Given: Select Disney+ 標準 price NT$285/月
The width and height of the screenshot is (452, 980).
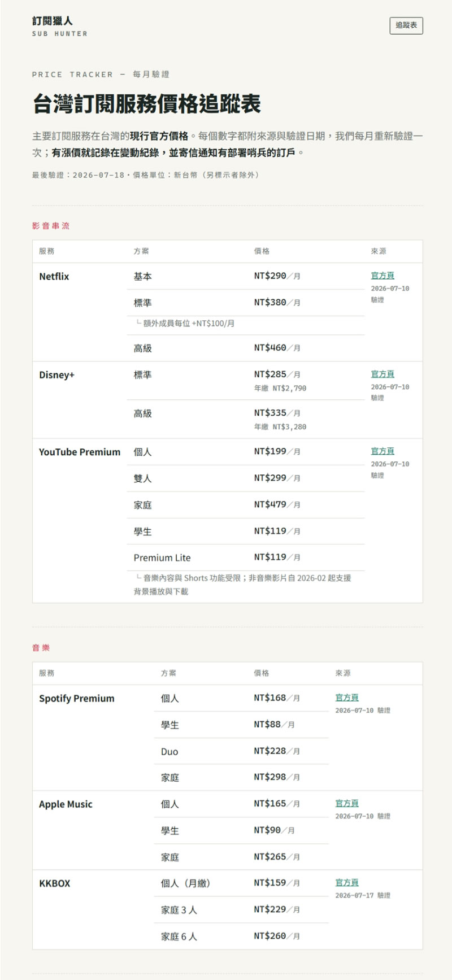Looking at the screenshot, I should (x=277, y=374).
